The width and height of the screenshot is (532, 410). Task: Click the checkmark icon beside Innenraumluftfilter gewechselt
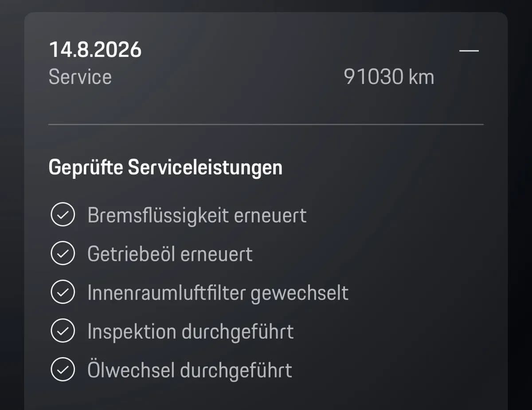[x=63, y=293]
